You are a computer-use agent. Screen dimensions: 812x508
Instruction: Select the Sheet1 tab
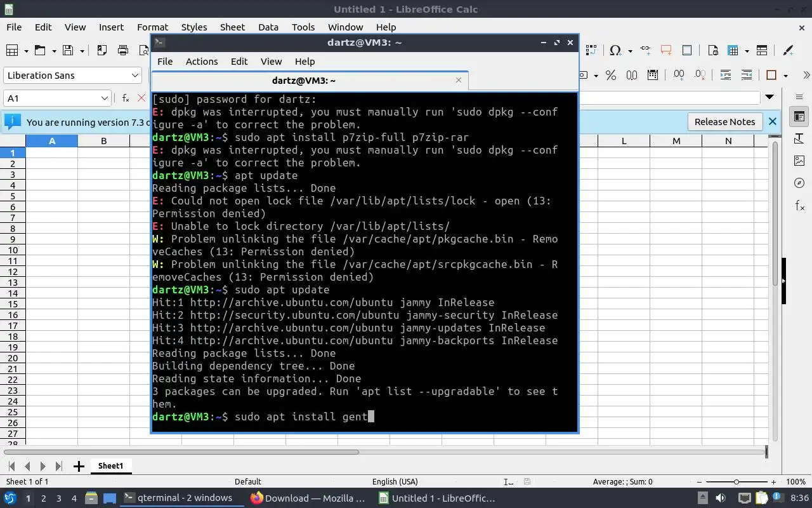click(110, 465)
